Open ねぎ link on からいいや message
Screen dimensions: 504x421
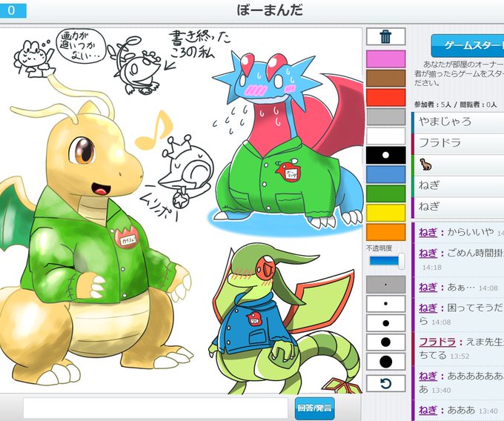pos(428,232)
